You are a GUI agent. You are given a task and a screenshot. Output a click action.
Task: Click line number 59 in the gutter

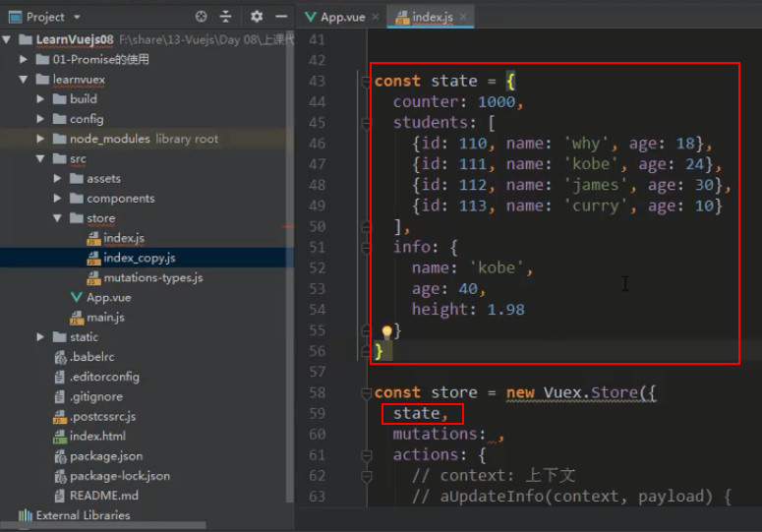tap(317, 413)
